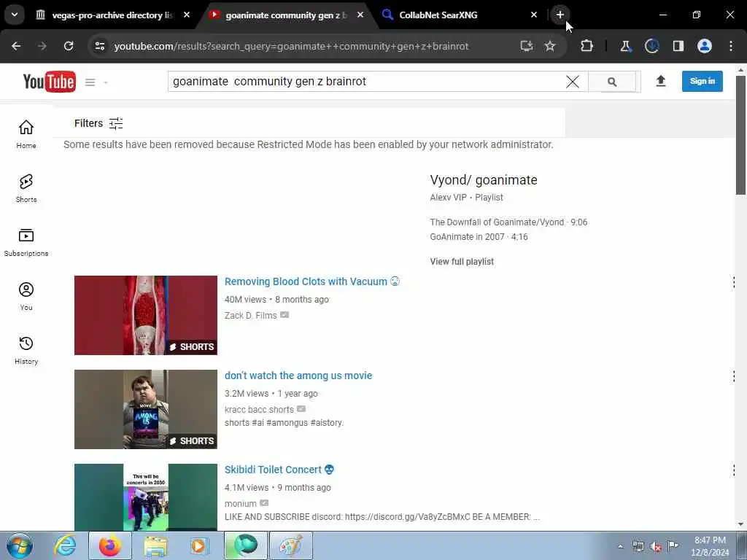Open the tab search dropdown arrow
Screen dimensions: 747x560
coord(15,15)
